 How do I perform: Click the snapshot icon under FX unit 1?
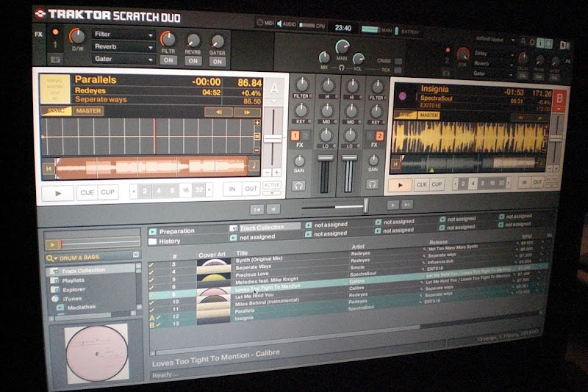pyautogui.click(x=55, y=60)
